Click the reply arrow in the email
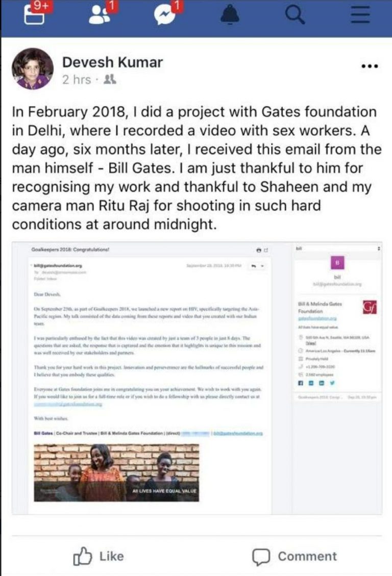The width and height of the screenshot is (392, 576). coord(253,266)
